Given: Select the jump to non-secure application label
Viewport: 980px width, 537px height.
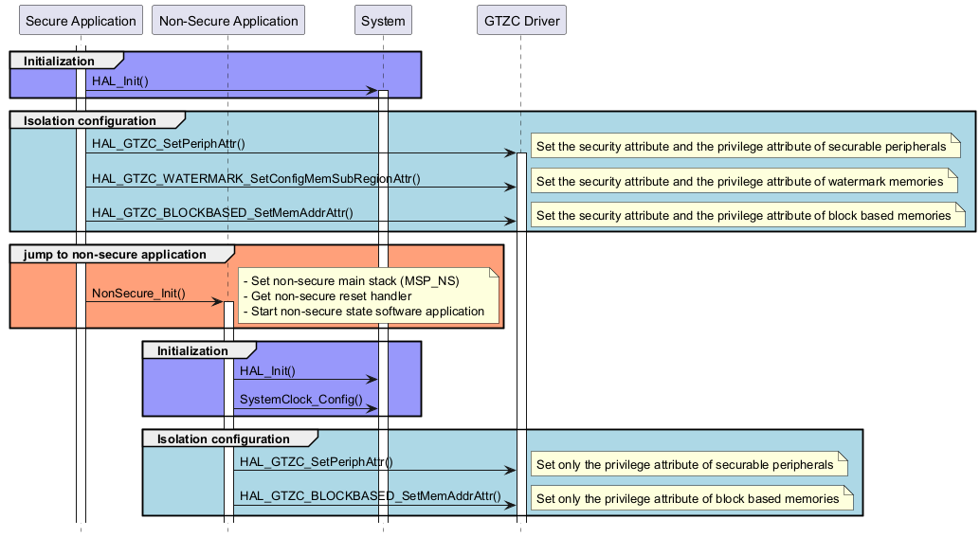Looking at the screenshot, I should tap(115, 254).
